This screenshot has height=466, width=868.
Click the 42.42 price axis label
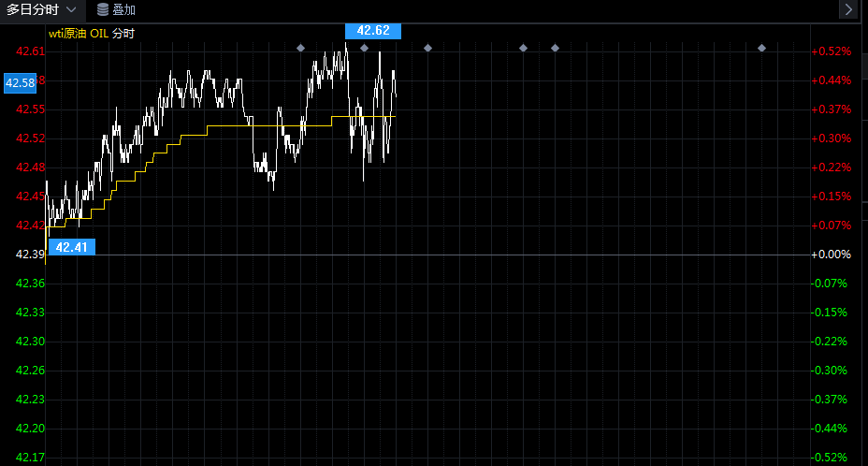(31, 225)
